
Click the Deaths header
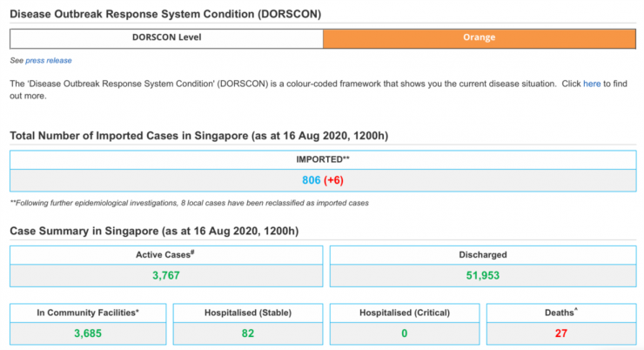coord(560,313)
